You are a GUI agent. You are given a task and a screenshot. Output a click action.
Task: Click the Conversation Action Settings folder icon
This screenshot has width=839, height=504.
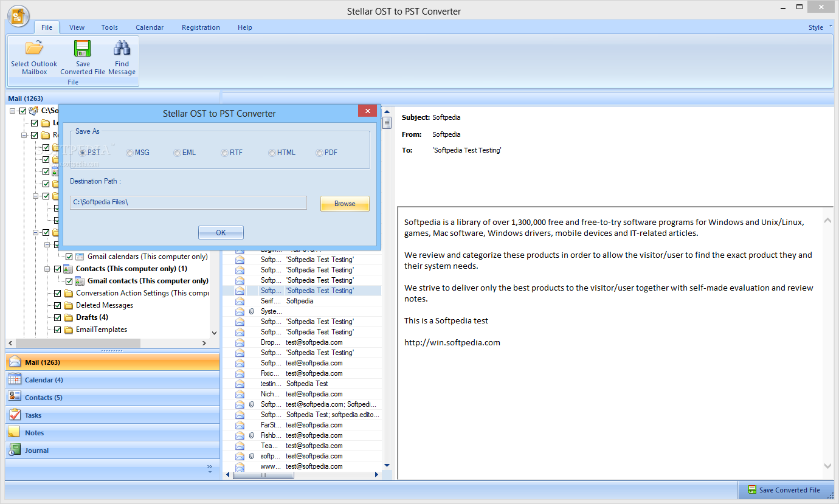coord(68,293)
